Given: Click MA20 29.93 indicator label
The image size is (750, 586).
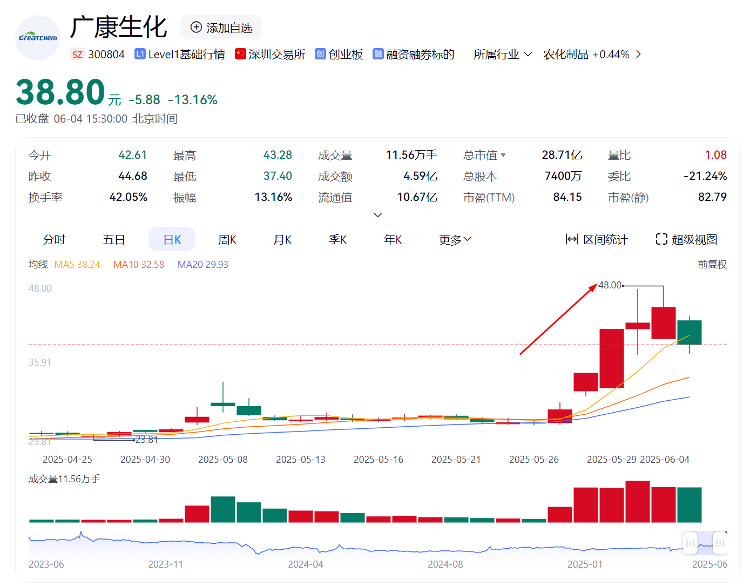Looking at the screenshot, I should [x=203, y=265].
